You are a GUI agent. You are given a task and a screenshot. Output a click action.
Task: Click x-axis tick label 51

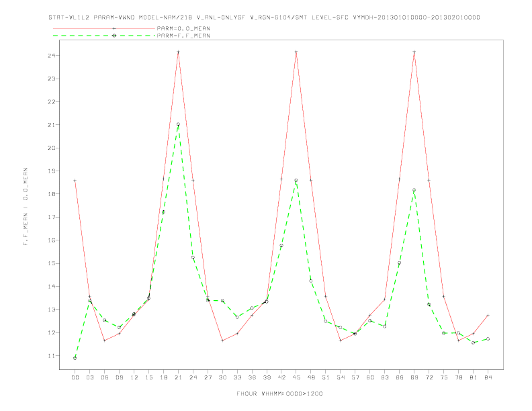(x=326, y=377)
